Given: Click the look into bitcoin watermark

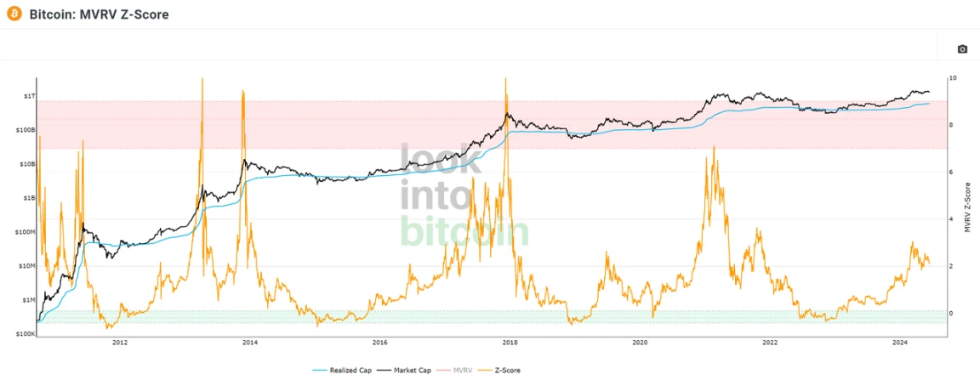Looking at the screenshot, I should (463, 195).
